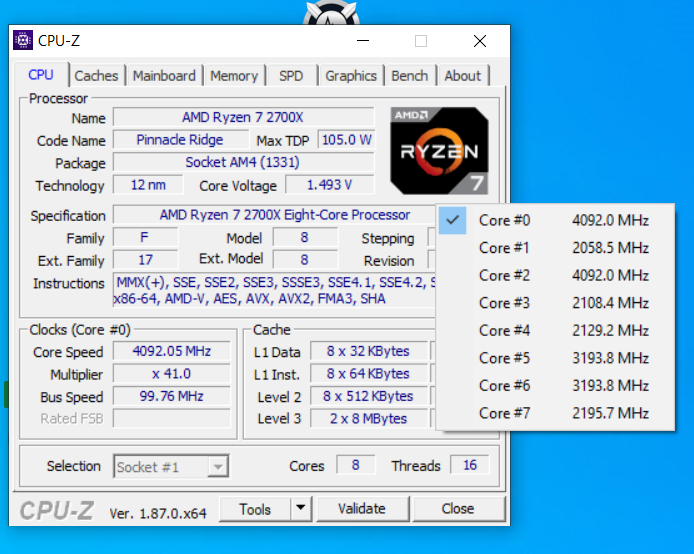Click the 105.0 W Max TDP value
Image resolution: width=694 pixels, height=554 pixels.
[x=346, y=140]
